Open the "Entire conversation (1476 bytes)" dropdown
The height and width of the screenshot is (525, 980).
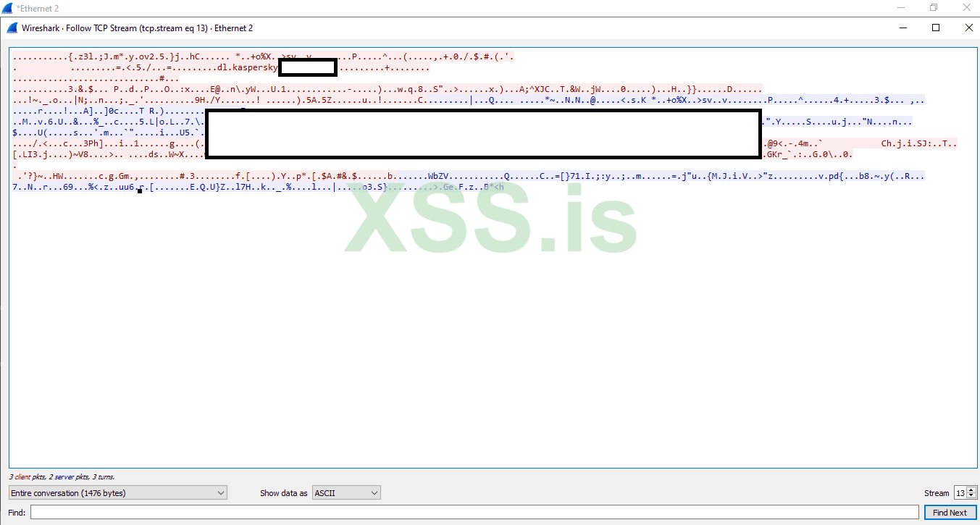117,492
